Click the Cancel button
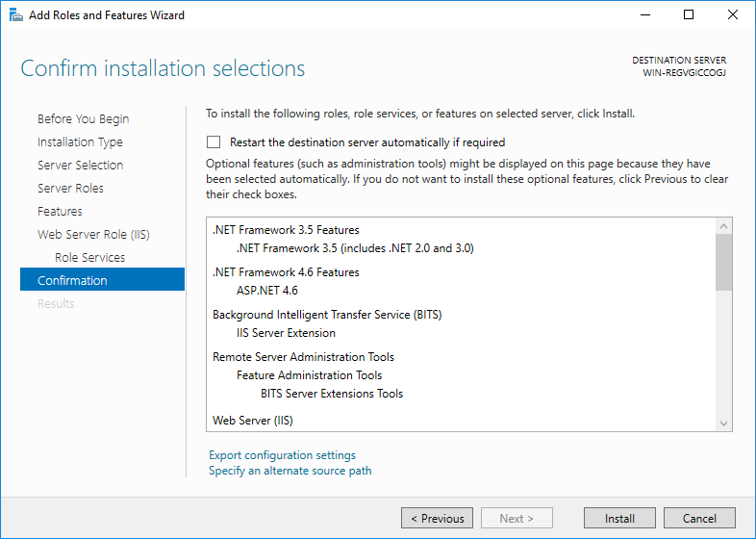Viewport: 756px width, 539px height. click(699, 518)
